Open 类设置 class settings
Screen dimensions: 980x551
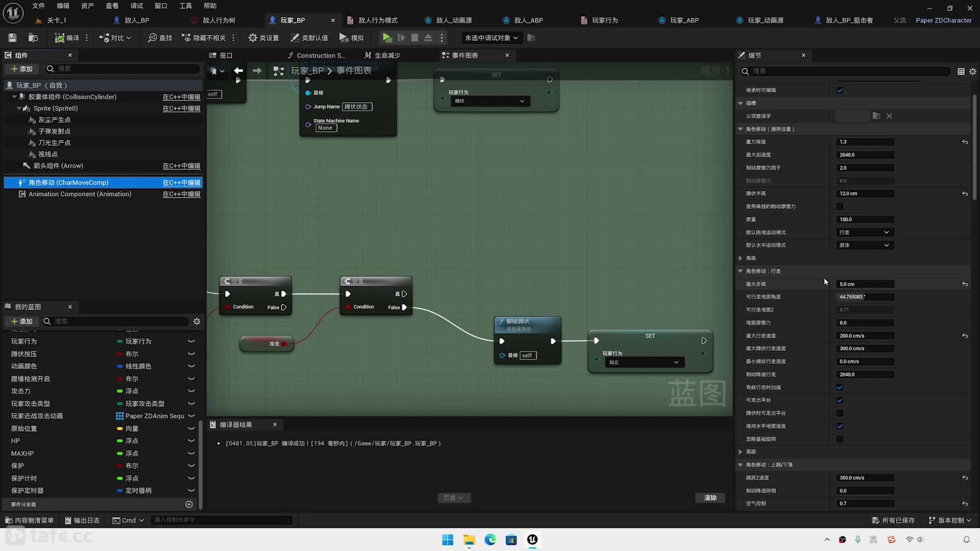tap(263, 38)
